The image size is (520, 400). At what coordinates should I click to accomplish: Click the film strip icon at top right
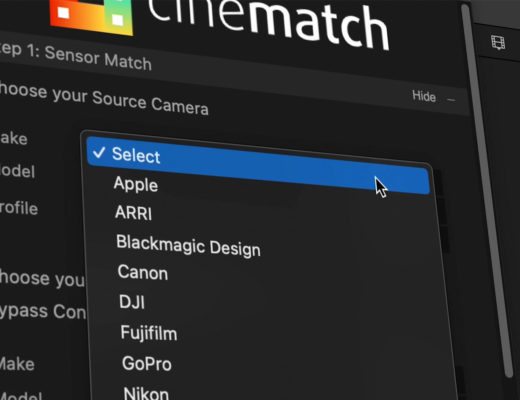tap(498, 43)
